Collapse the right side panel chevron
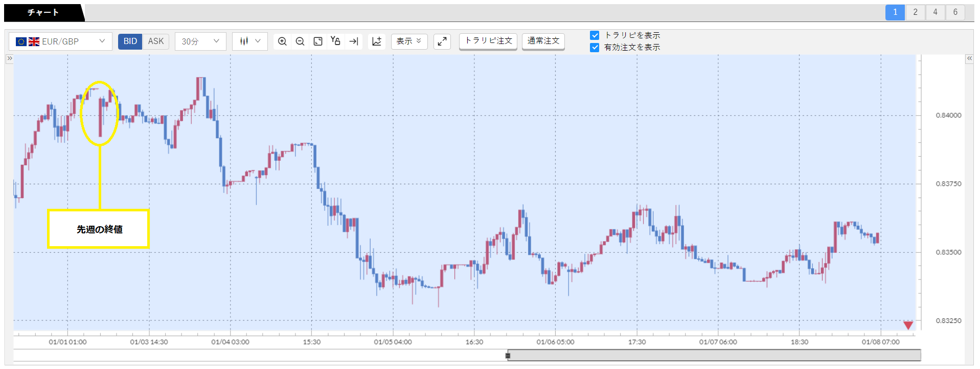The width and height of the screenshot is (980, 369). point(969,58)
